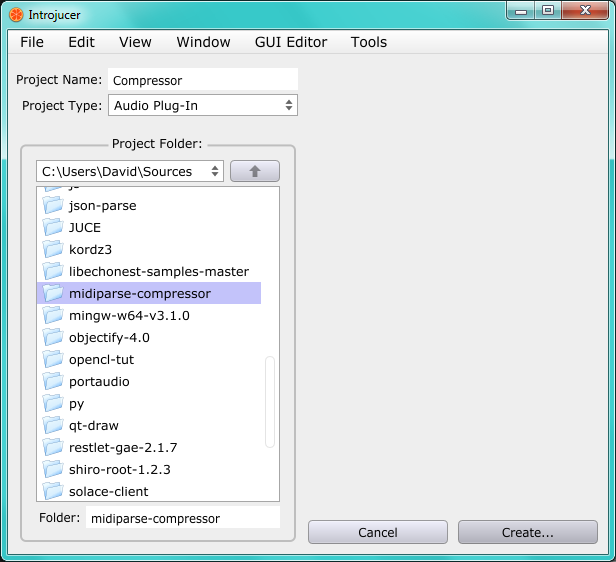Click the folder icon beside opencl-tut

pyautogui.click(x=53, y=359)
